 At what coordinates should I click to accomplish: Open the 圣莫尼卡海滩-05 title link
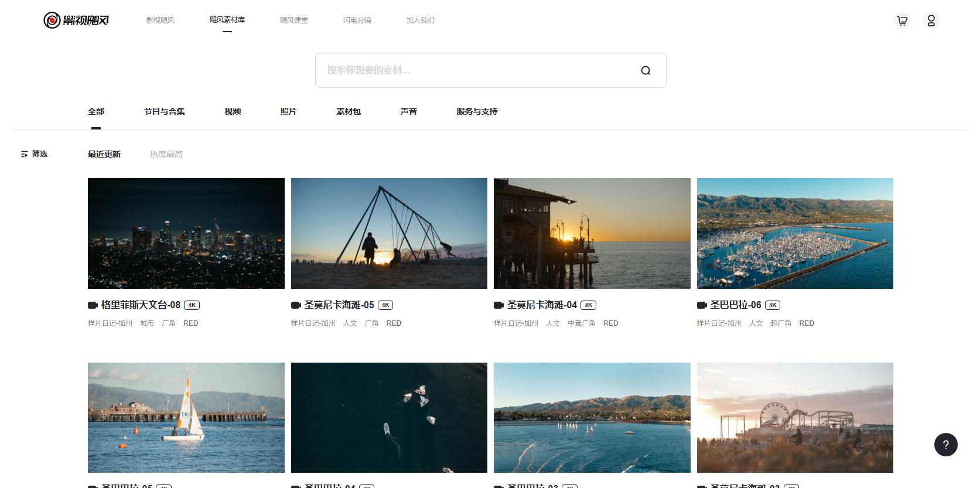point(339,305)
